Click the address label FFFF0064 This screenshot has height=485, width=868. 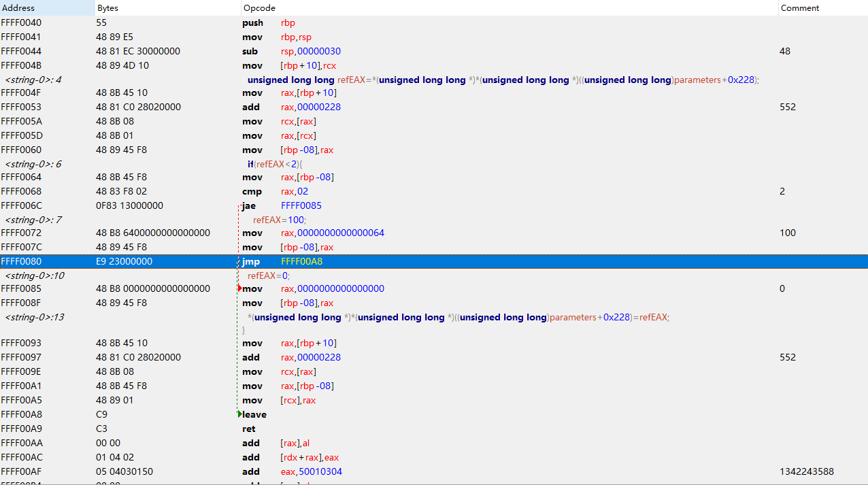click(22, 177)
